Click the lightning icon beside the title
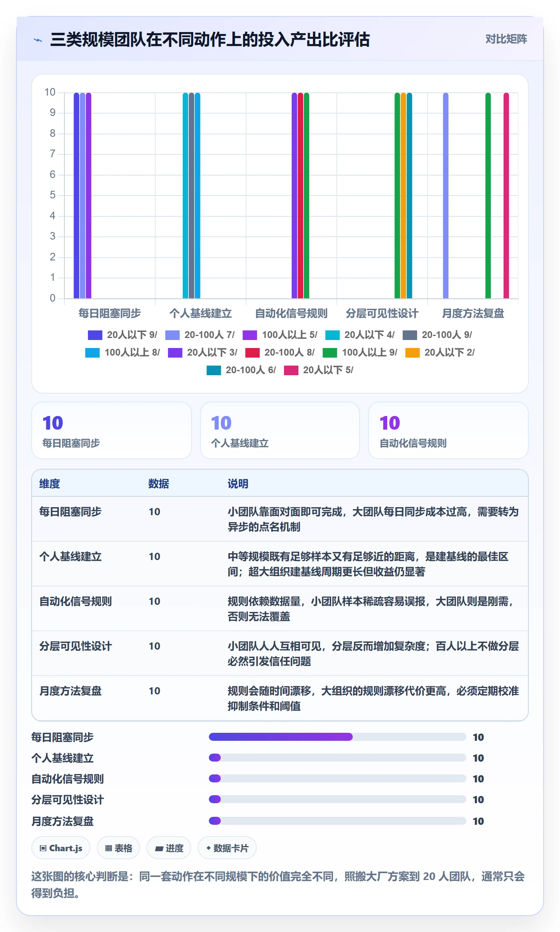 point(38,40)
